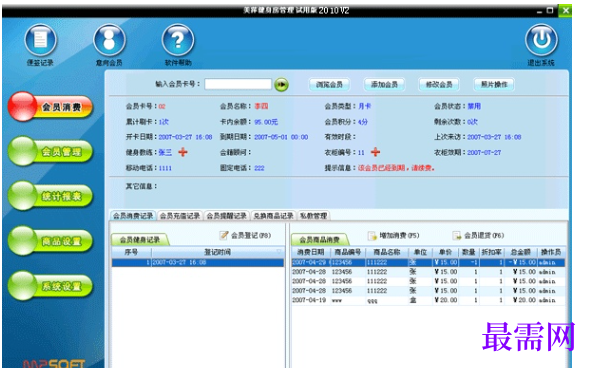Select the 2007-04-19 www consumption row
Screen dimensions: 594x368
(x=428, y=300)
